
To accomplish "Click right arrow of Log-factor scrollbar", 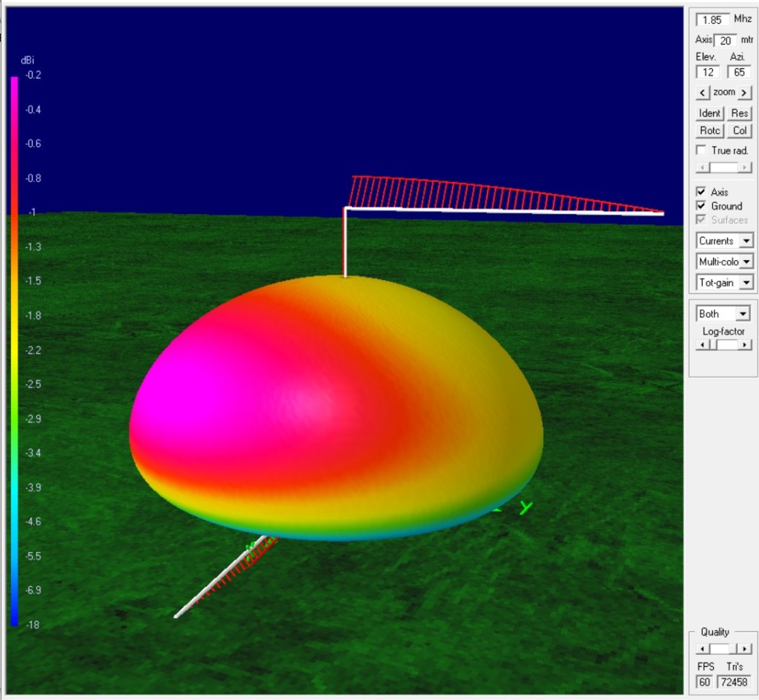I will [x=746, y=345].
